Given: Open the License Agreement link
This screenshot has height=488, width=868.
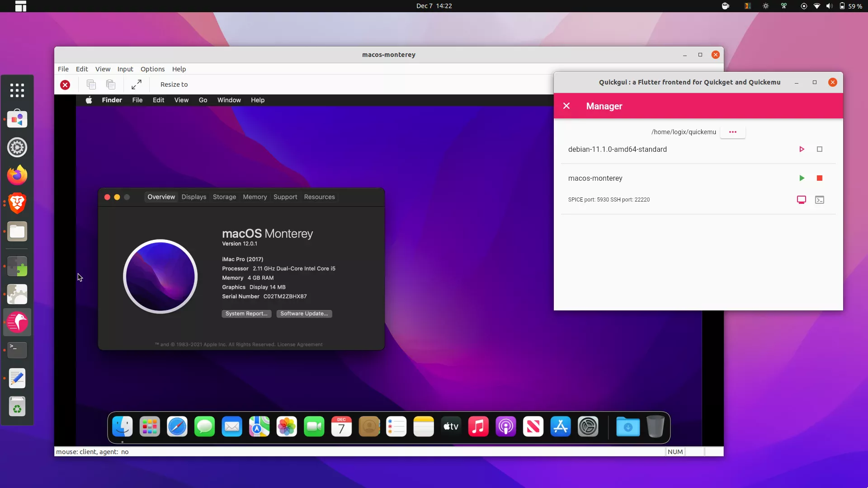Looking at the screenshot, I should [x=300, y=344].
